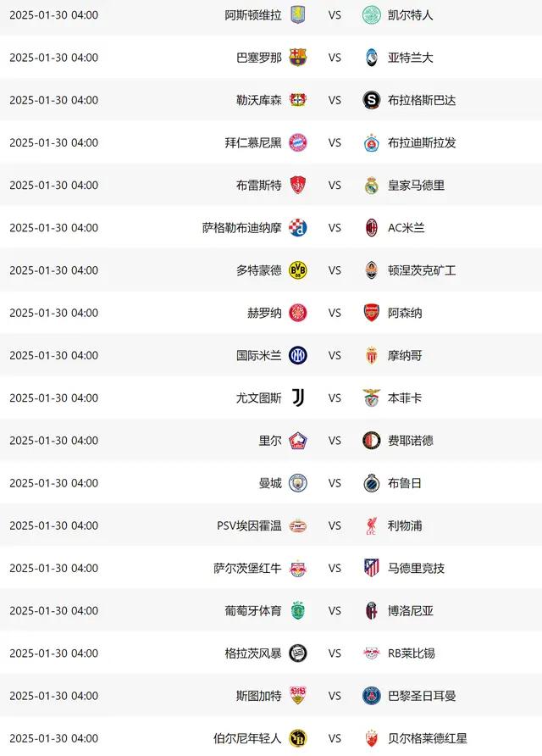Open team link 皇家马德里

click(416, 186)
